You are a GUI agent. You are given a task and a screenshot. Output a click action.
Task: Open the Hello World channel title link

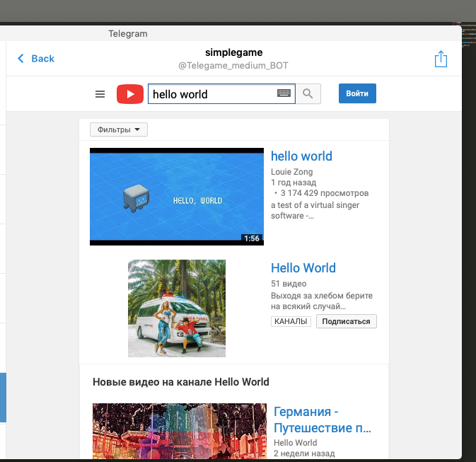(303, 268)
